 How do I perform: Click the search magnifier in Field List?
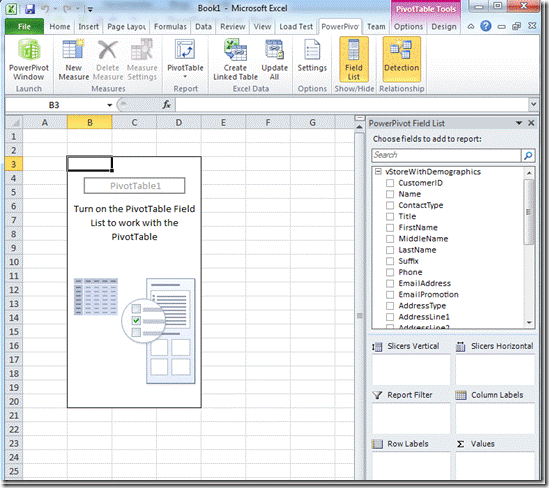tap(528, 155)
